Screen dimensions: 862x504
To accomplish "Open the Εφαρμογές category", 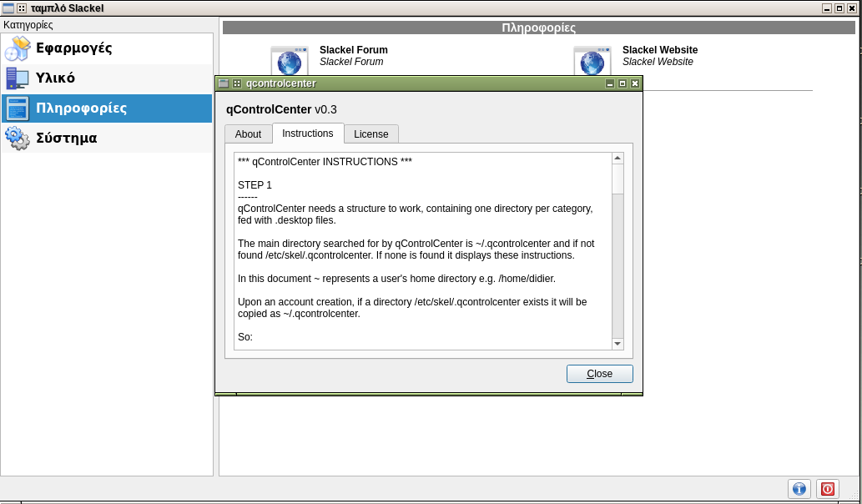I will (x=106, y=48).
